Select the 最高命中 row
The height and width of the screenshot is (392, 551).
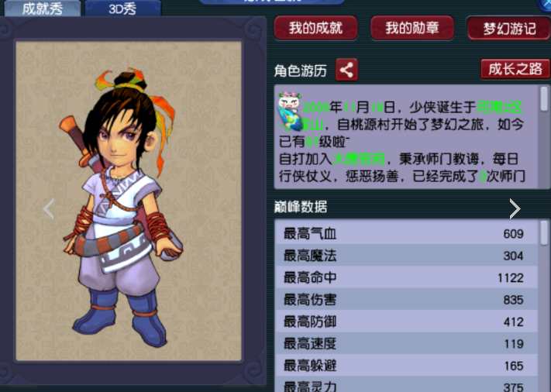pos(406,277)
